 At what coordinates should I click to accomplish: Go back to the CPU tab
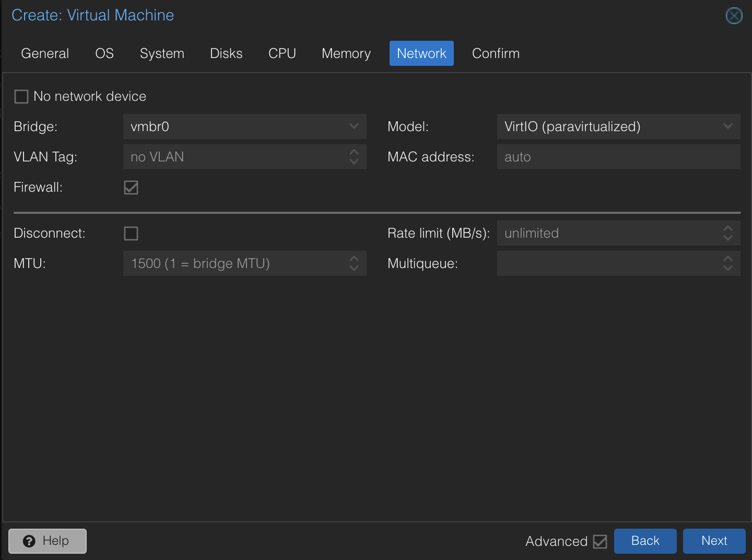pos(281,53)
